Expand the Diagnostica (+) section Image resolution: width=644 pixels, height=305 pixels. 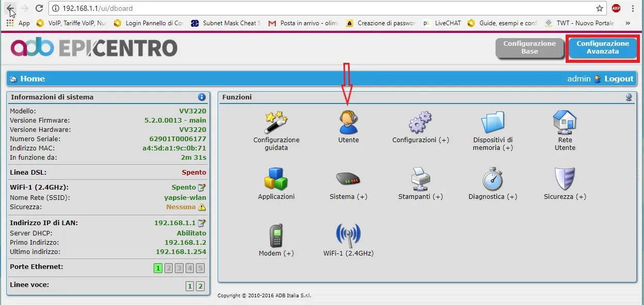click(492, 197)
